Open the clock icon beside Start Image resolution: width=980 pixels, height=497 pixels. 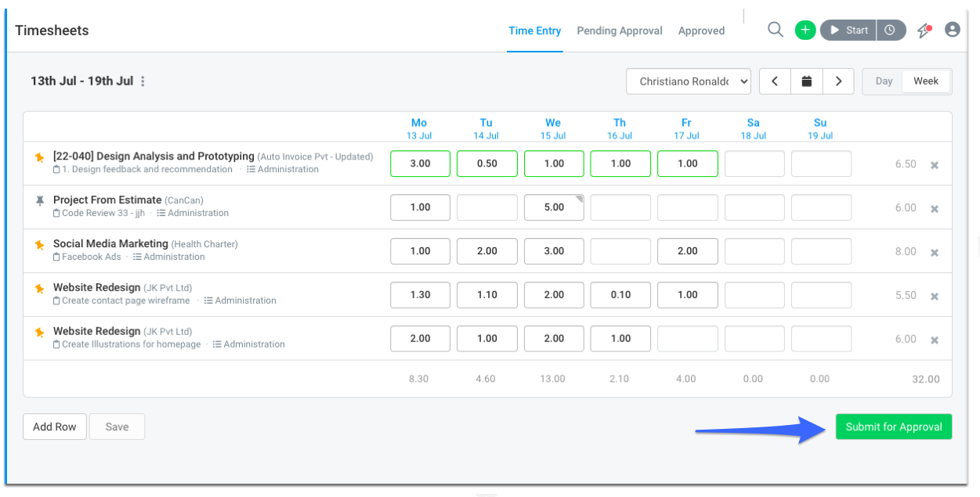pos(891,30)
